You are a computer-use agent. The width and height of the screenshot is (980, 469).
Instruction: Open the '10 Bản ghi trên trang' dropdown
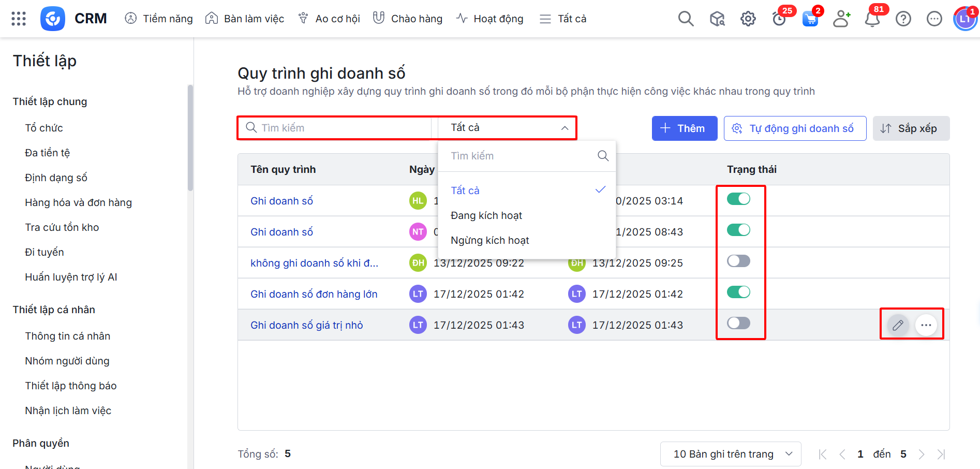coord(731,454)
